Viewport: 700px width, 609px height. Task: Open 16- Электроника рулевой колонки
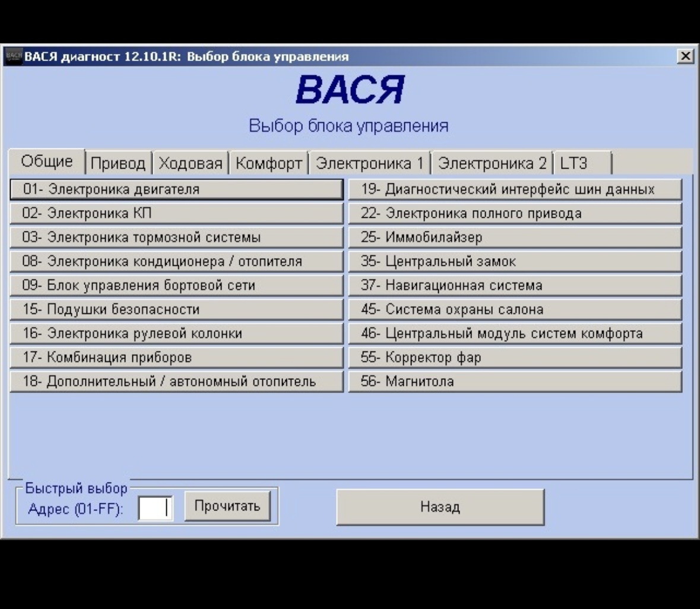pyautogui.click(x=177, y=334)
